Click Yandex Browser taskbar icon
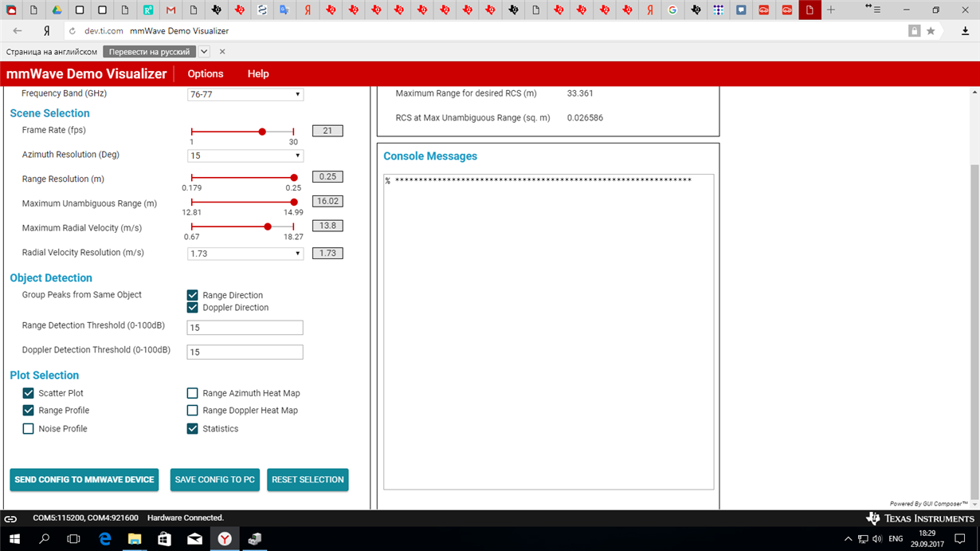This screenshot has width=980, height=551. [x=225, y=539]
